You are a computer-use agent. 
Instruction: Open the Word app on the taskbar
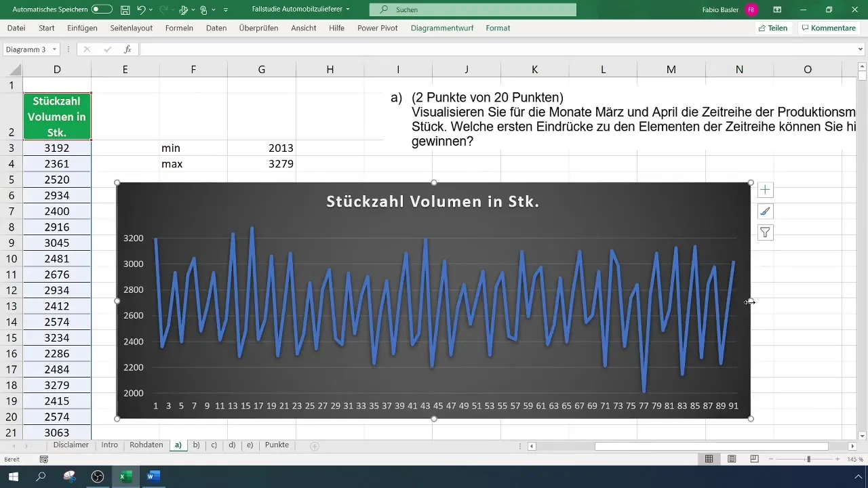[153, 476]
